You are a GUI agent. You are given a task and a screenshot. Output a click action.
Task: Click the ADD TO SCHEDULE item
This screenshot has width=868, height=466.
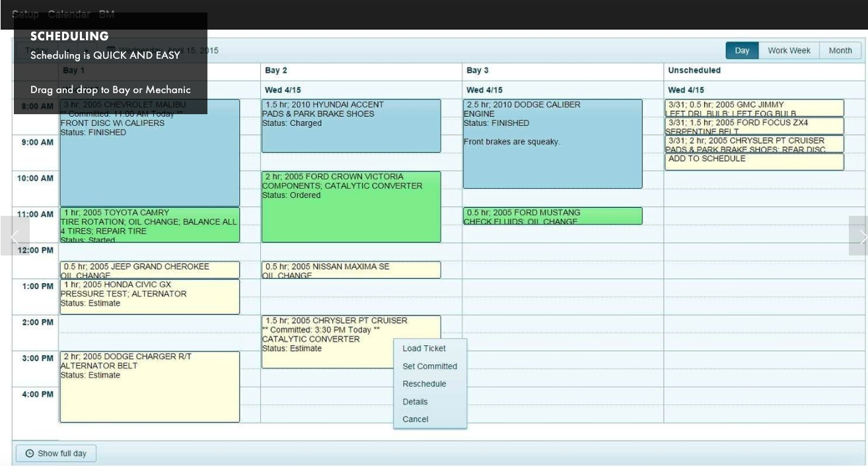(x=754, y=162)
